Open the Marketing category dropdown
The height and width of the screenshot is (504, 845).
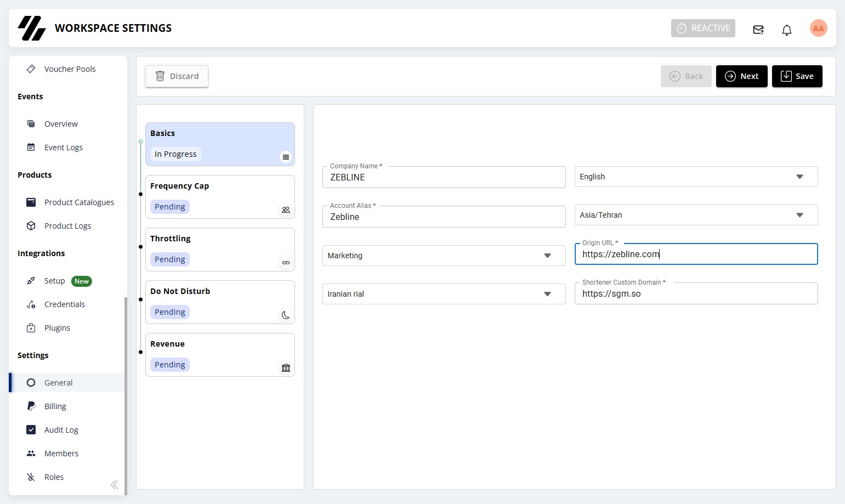point(444,256)
